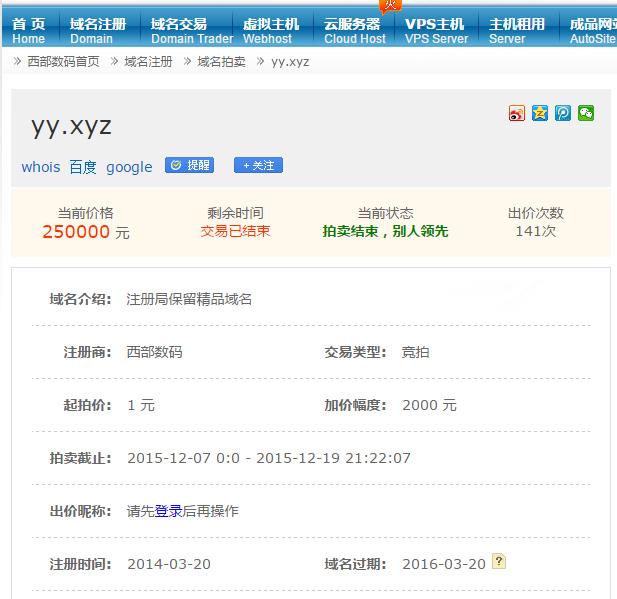Open the VPS主机 VPS Server menu
Image resolution: width=617 pixels, height=599 pixels.
click(x=436, y=31)
